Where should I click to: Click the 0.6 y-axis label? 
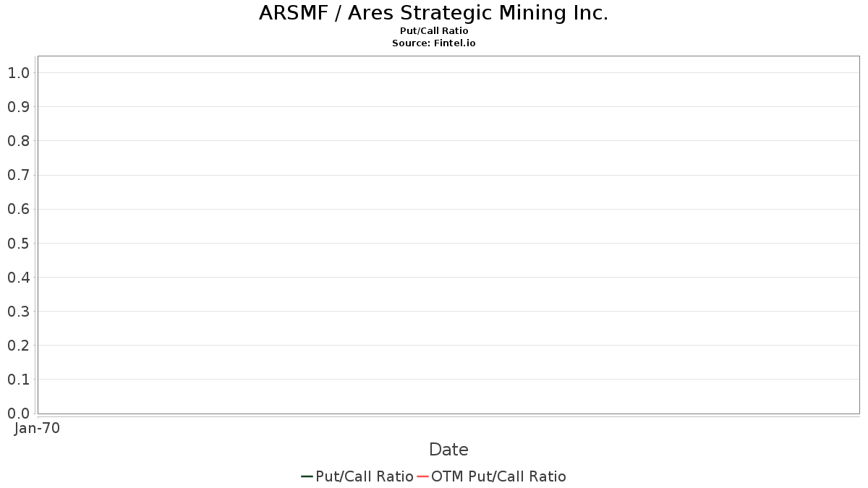pos(19,209)
